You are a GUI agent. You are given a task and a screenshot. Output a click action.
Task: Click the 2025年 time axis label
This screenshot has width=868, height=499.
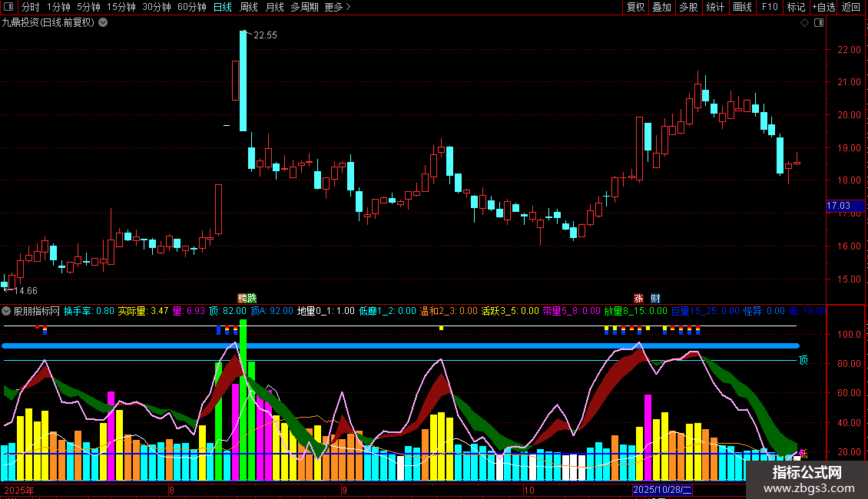(x=19, y=490)
